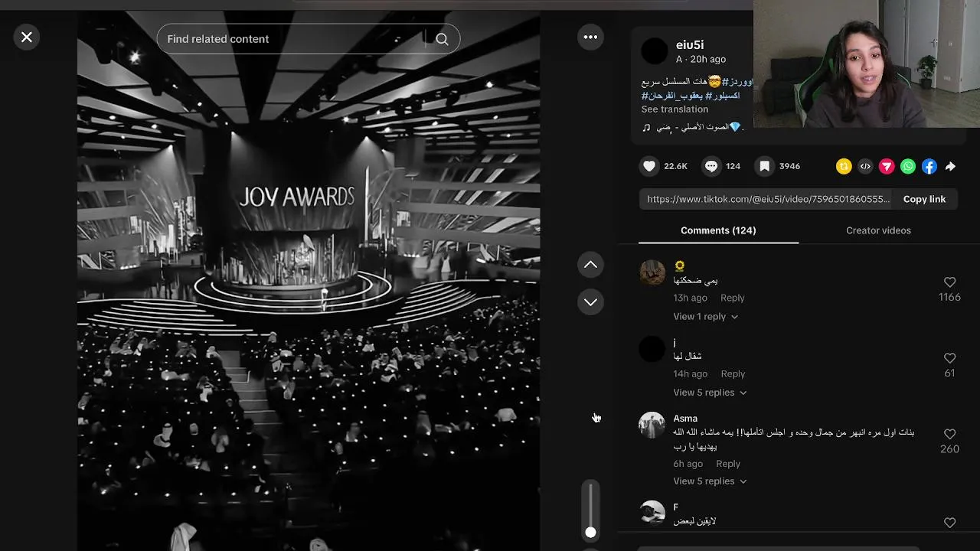Click the red send to friends icon
Screen dimensions: 980x551
pyautogui.click(x=887, y=166)
